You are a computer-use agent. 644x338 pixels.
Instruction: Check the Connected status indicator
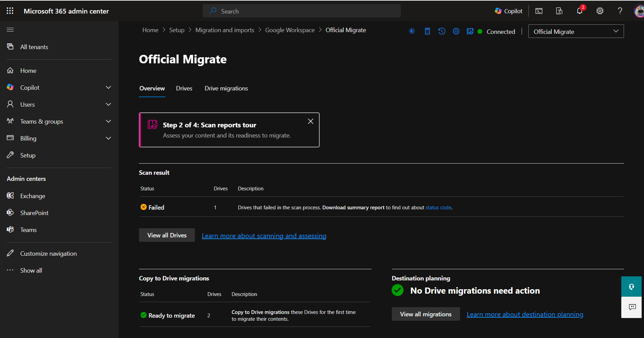[x=480, y=31]
